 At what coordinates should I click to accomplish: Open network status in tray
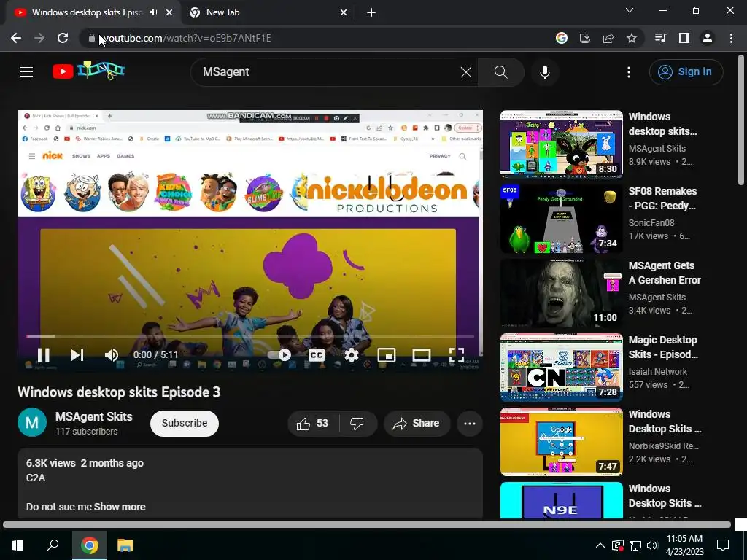(x=635, y=545)
